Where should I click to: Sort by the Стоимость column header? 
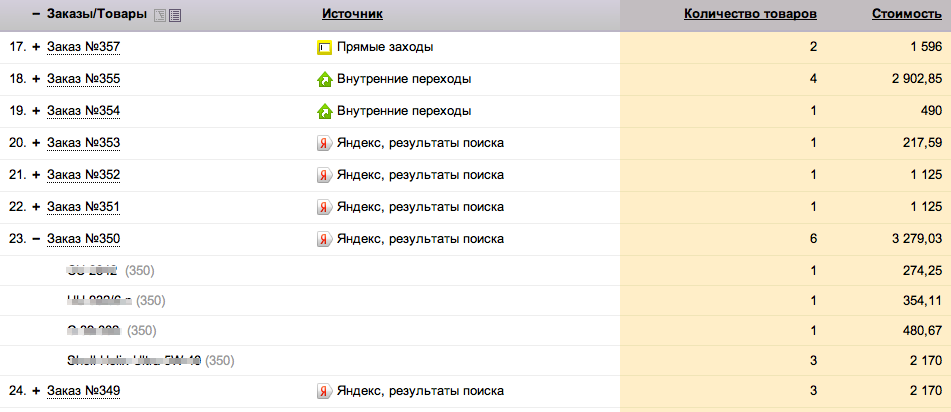pos(907,15)
